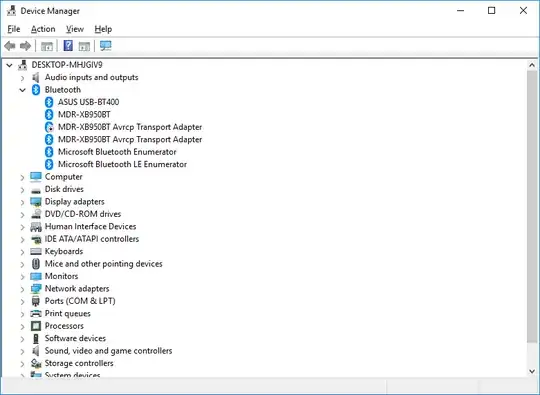Click the Microsoft Bluetooth Enumerator icon
The height and width of the screenshot is (395, 540).
(x=49, y=152)
